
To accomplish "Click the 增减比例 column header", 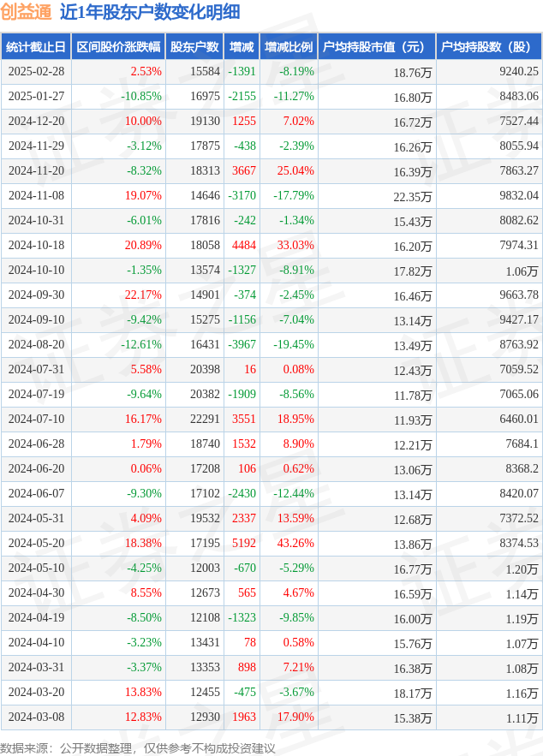I will click(289, 47).
